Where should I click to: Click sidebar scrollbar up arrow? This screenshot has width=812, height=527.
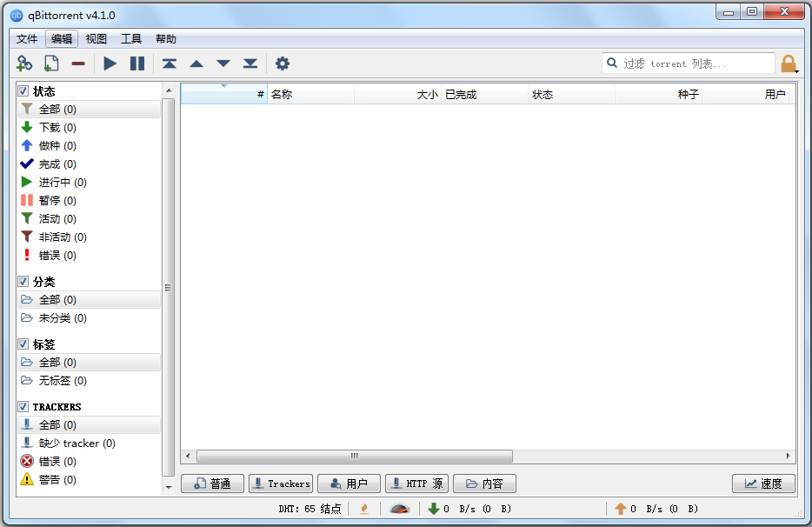pos(169,90)
